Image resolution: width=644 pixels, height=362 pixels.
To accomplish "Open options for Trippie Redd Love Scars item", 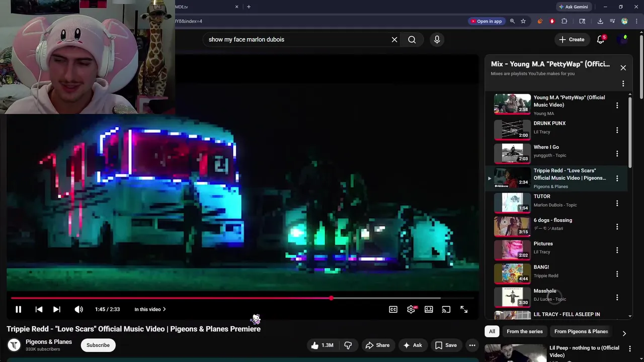I will coord(617,178).
